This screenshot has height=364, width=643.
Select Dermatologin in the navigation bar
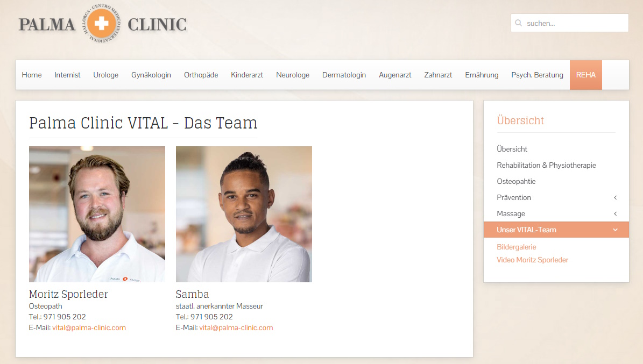click(344, 75)
